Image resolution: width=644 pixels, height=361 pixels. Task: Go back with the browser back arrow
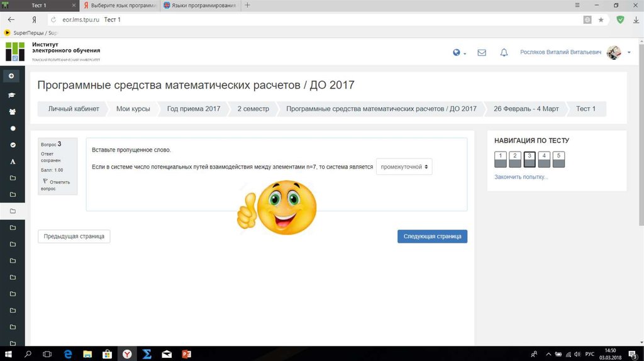[11, 19]
